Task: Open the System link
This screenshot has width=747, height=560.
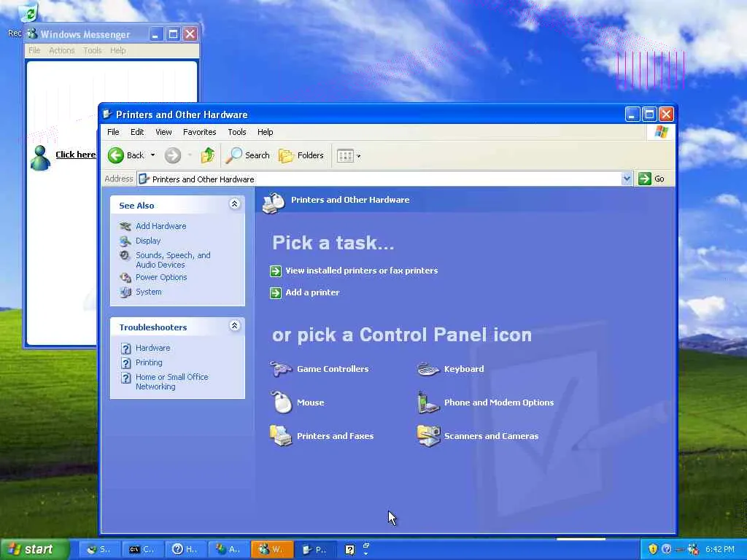Action: [149, 292]
